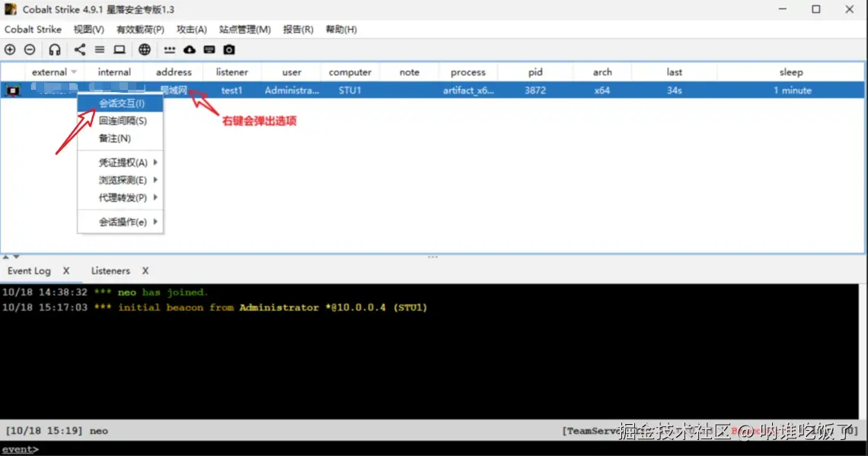Click the 3872 pid cell

tap(535, 90)
